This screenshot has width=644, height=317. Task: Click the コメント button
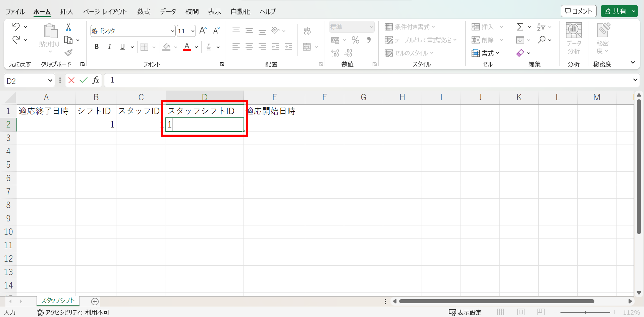(x=578, y=11)
